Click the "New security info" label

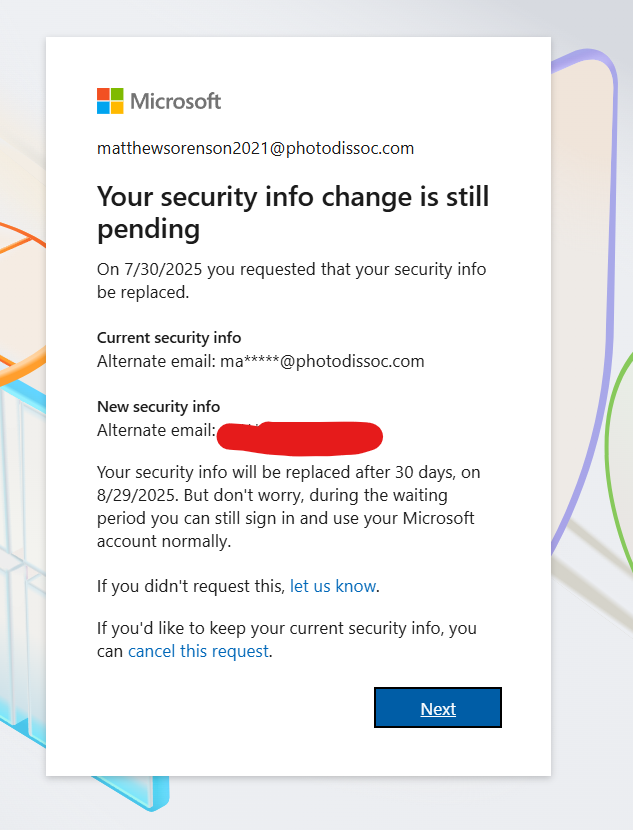pyautogui.click(x=158, y=407)
